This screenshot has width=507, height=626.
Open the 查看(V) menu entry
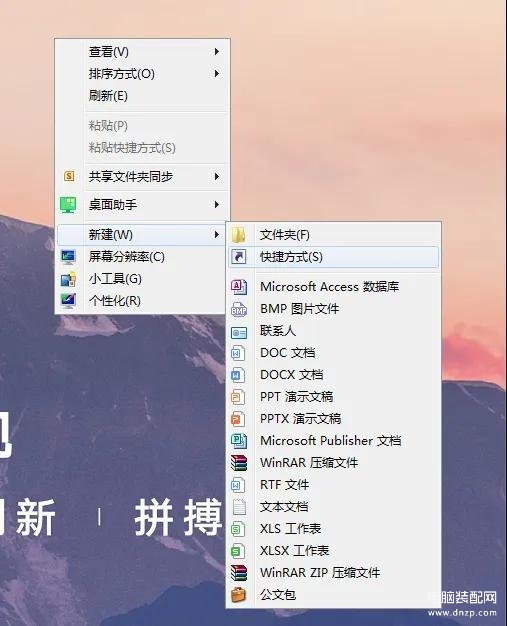pyautogui.click(x=142, y=52)
